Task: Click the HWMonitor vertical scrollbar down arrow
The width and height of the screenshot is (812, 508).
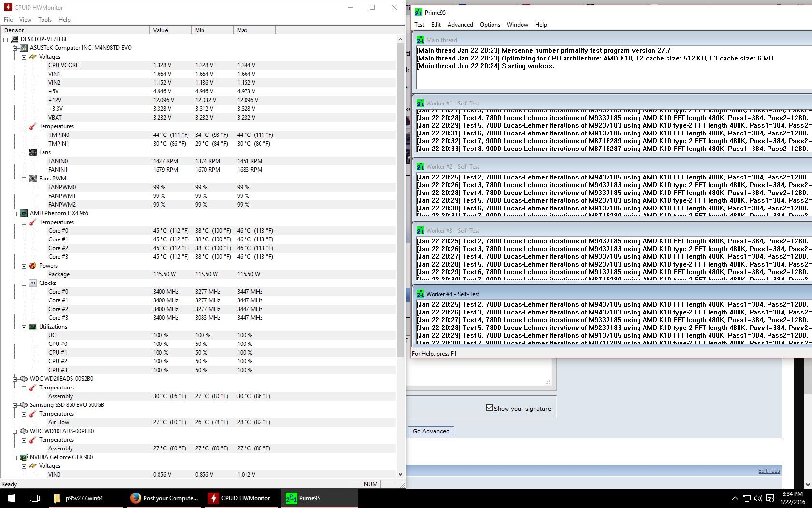Action: [400, 474]
